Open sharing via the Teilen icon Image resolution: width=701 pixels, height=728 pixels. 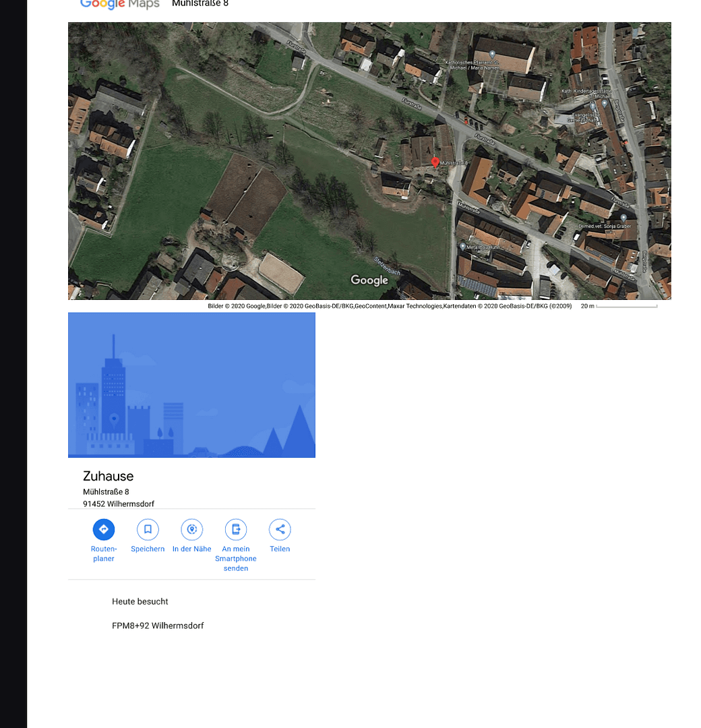coord(280,529)
